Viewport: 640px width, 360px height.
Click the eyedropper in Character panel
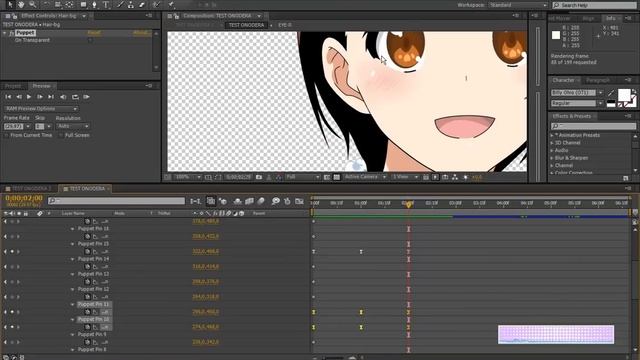coord(611,93)
